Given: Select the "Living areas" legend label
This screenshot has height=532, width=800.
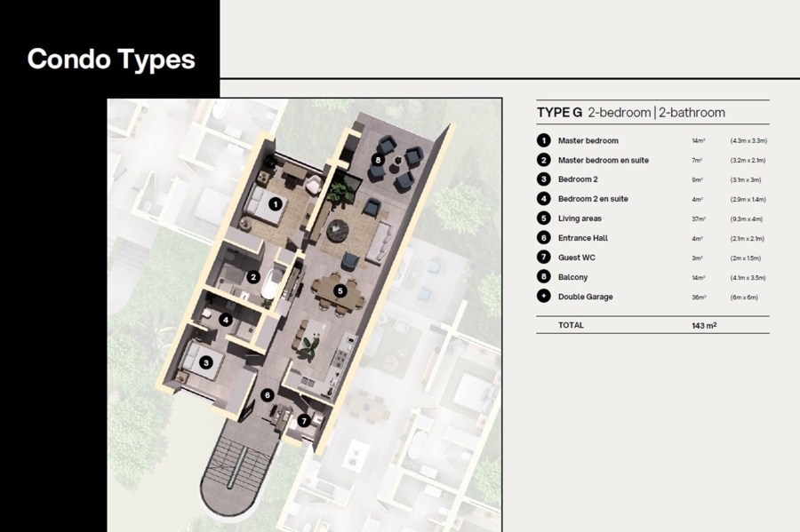Looking at the screenshot, I should 580,218.
